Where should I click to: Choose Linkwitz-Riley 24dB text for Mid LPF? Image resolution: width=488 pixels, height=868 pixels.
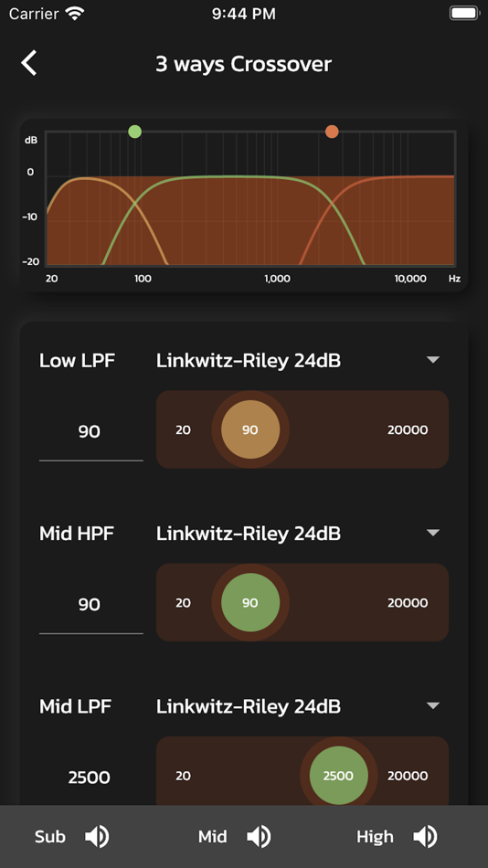[x=249, y=705]
